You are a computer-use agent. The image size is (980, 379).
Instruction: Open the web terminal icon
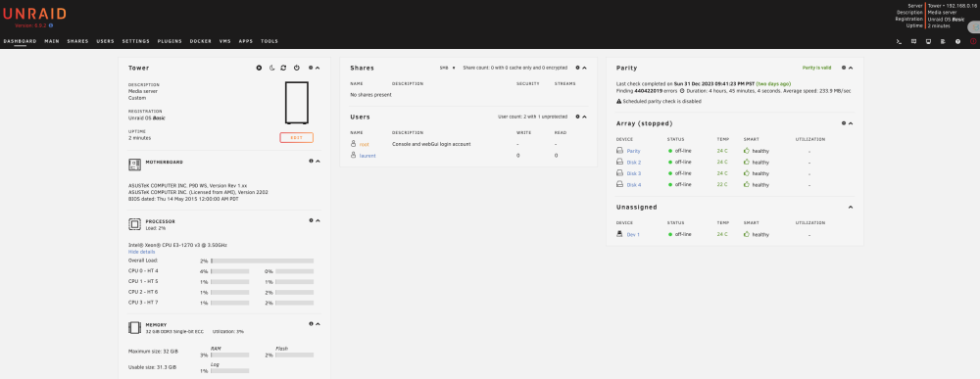point(899,41)
